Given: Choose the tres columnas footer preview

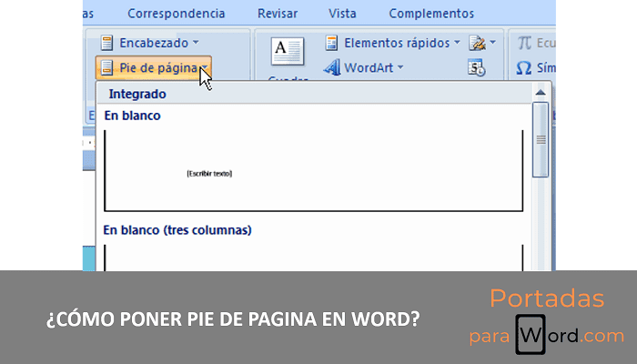Looking at the screenshot, I should 314,258.
